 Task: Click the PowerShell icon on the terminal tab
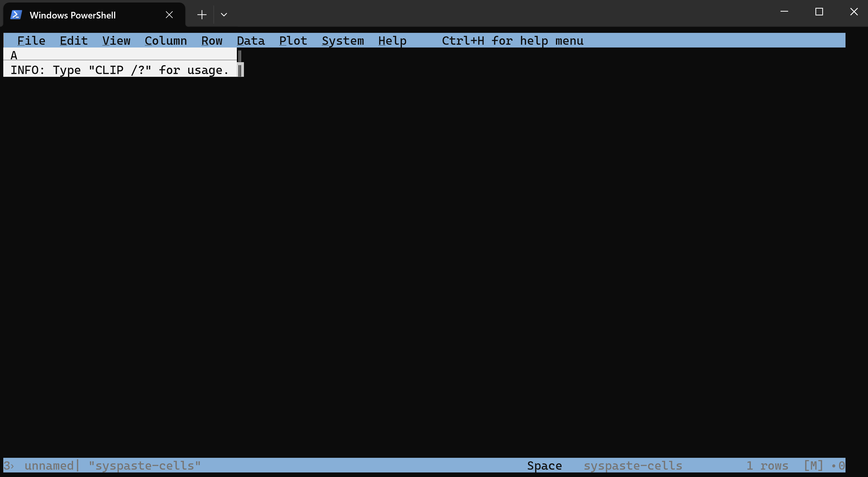[x=15, y=14]
